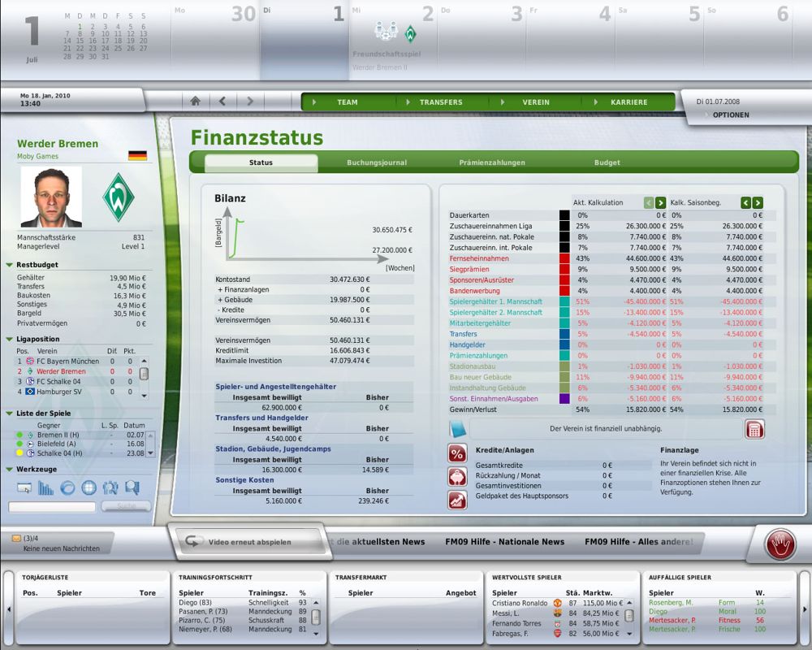Click the red calculator icon

click(x=754, y=430)
